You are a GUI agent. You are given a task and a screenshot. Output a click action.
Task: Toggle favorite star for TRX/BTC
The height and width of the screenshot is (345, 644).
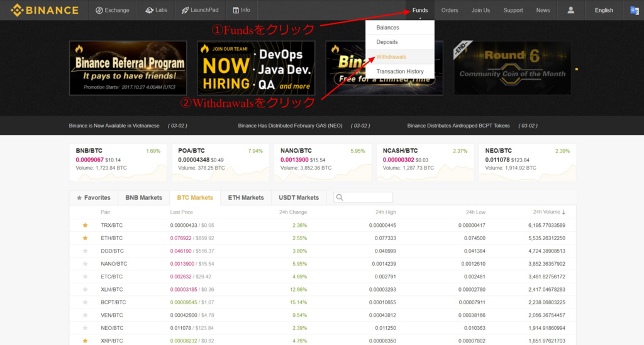[85, 225]
